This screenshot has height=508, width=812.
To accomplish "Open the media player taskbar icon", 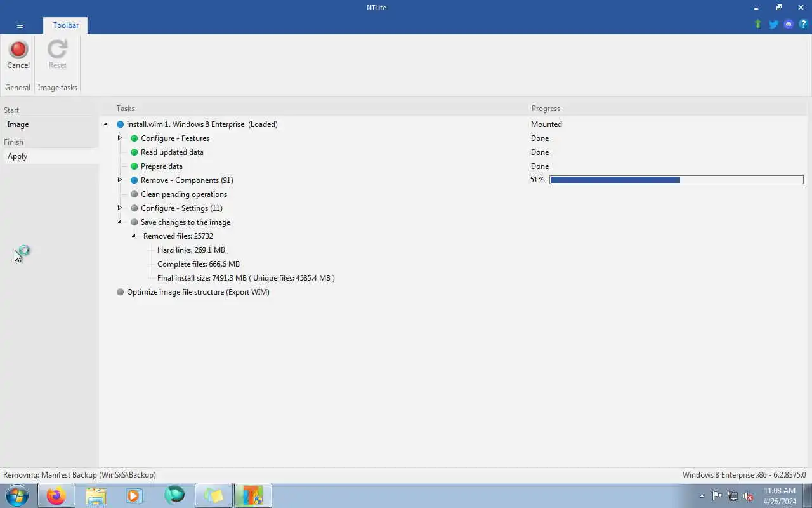I will (x=134, y=495).
